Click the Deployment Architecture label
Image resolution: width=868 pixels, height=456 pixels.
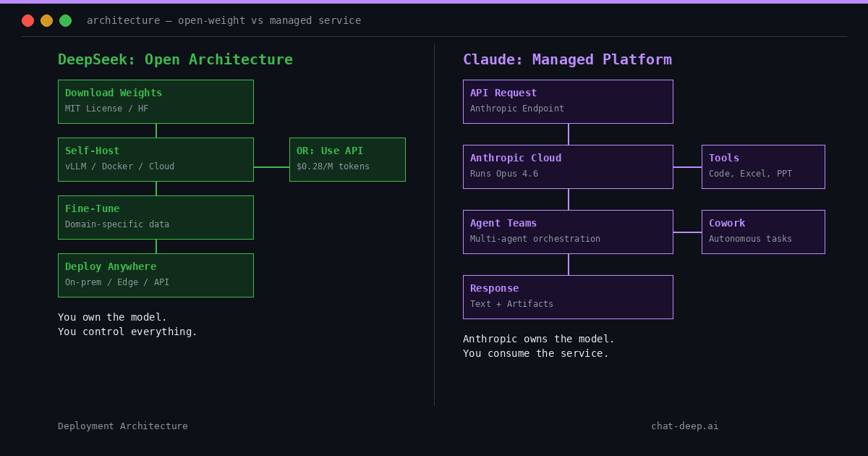point(123,426)
